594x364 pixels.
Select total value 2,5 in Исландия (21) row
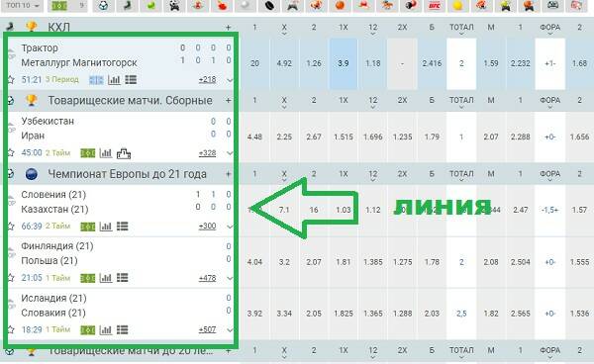[x=461, y=314]
